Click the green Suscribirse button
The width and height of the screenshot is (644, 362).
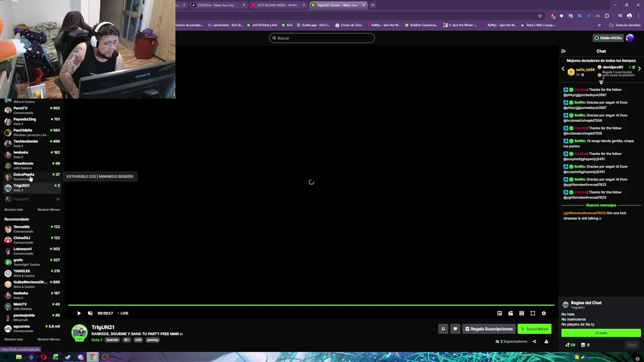[534, 329]
